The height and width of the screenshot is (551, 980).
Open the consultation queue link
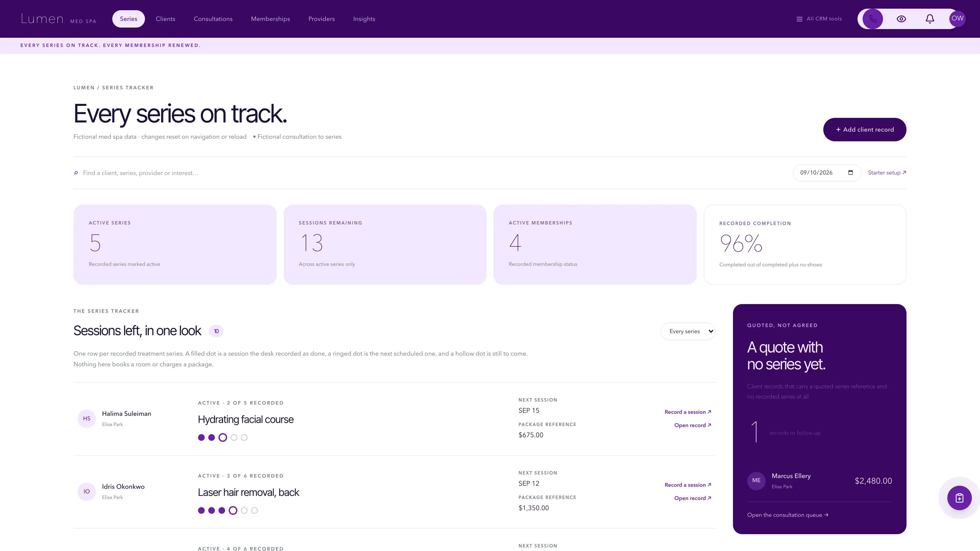(788, 515)
